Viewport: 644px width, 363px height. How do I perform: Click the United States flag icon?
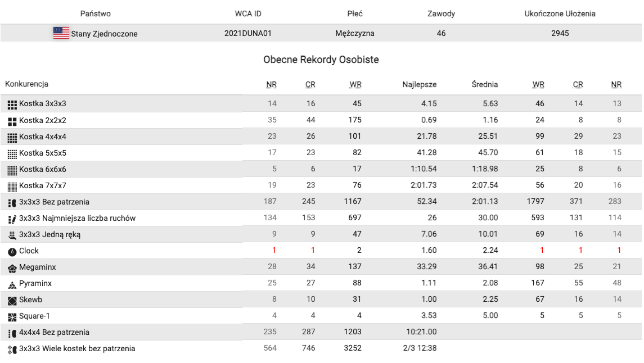61,33
